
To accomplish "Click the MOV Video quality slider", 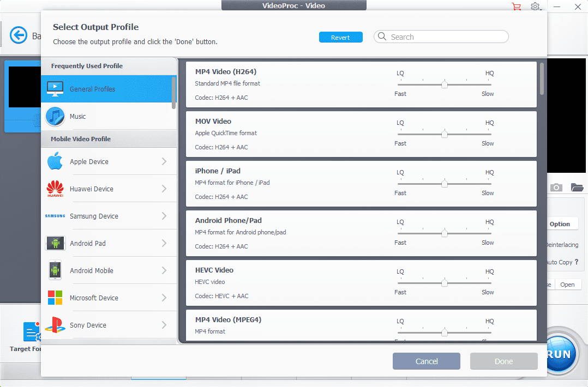I will pyautogui.click(x=445, y=134).
